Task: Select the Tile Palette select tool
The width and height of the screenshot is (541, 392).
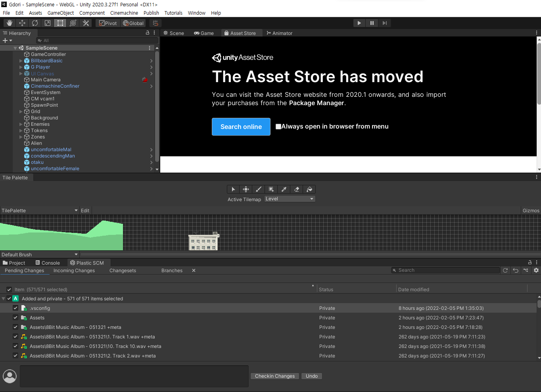Action: click(x=233, y=189)
